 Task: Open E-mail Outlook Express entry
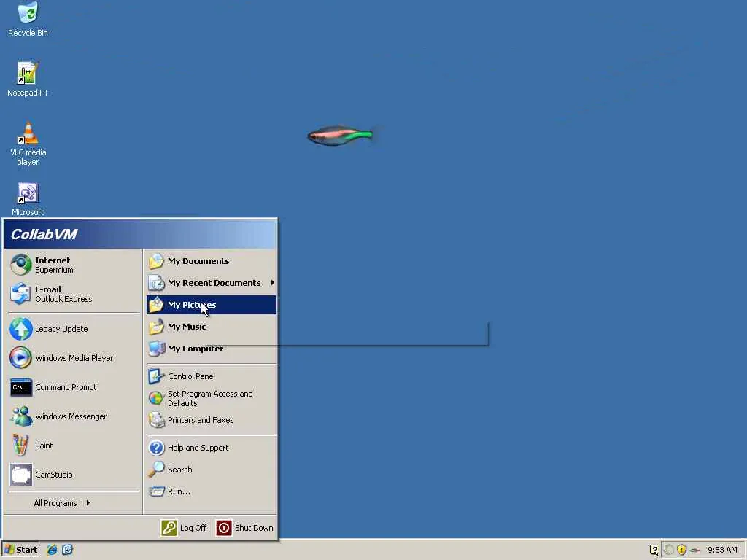pos(74,294)
